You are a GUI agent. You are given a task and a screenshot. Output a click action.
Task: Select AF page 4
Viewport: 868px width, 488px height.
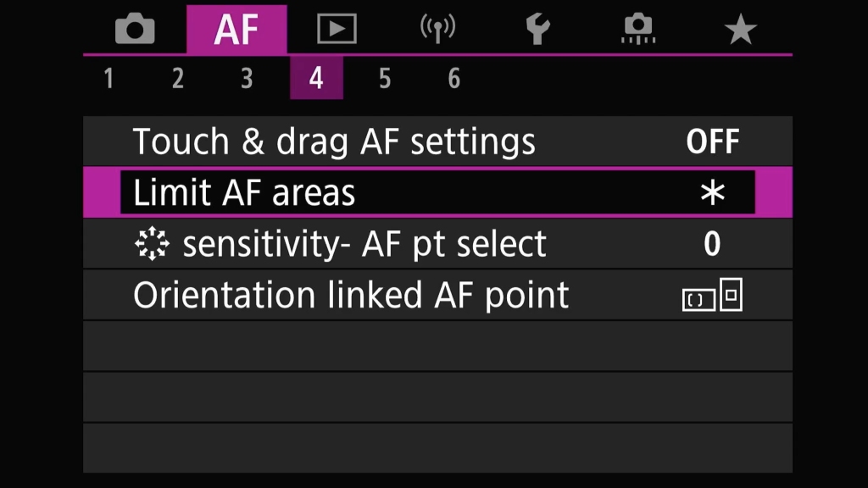coord(316,77)
